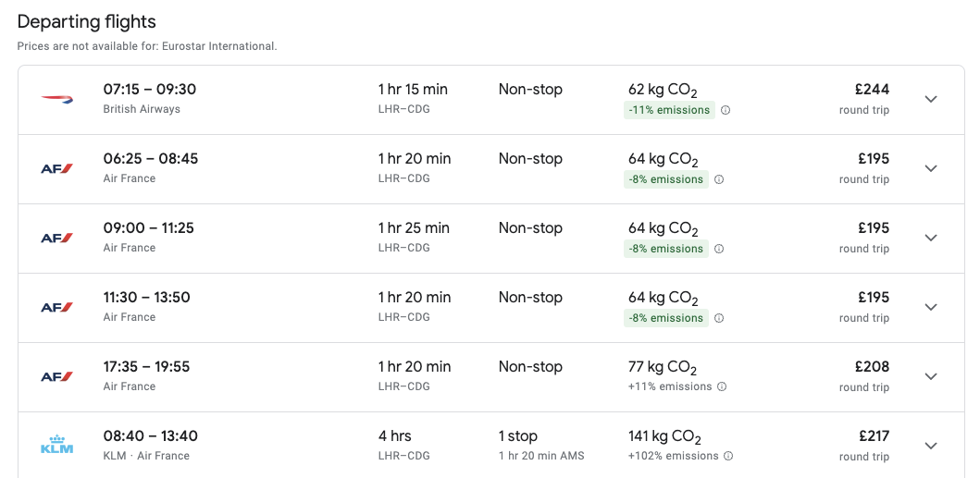Click the British Airways logo icon
The image size is (980, 478).
click(x=56, y=99)
